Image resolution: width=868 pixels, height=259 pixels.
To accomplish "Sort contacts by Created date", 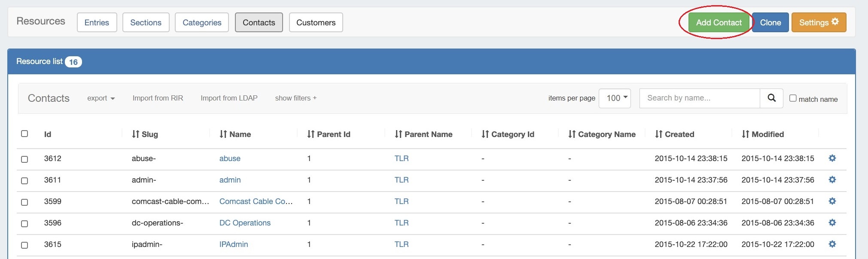I will point(674,134).
